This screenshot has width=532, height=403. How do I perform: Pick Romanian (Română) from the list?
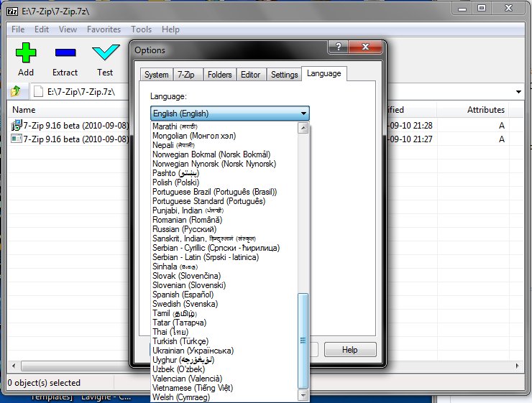pyautogui.click(x=224, y=220)
